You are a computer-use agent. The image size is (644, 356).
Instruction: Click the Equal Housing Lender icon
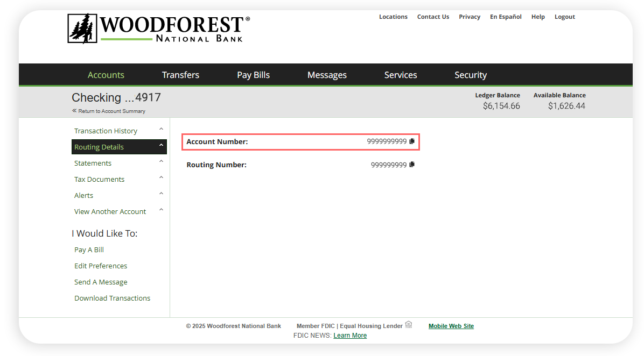click(x=409, y=325)
